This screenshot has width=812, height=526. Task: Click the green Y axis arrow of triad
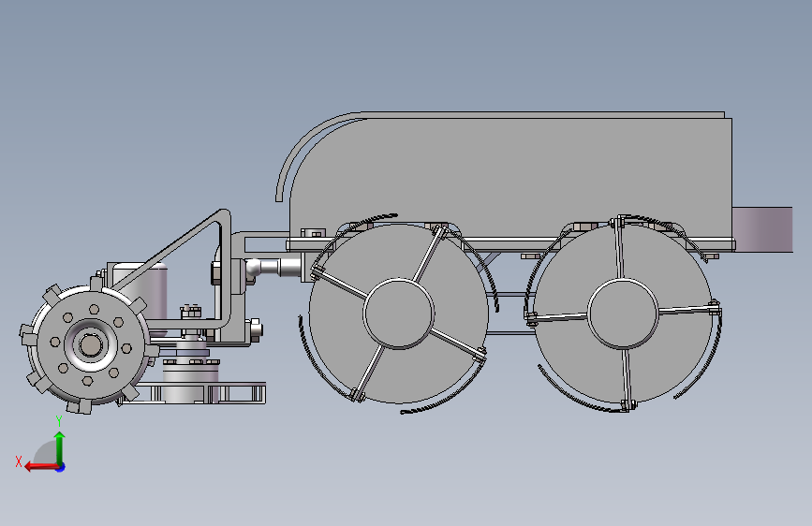coord(60,447)
